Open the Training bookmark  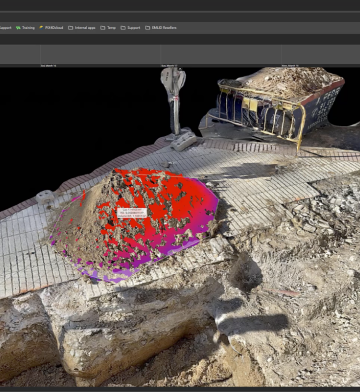pyautogui.click(x=25, y=28)
